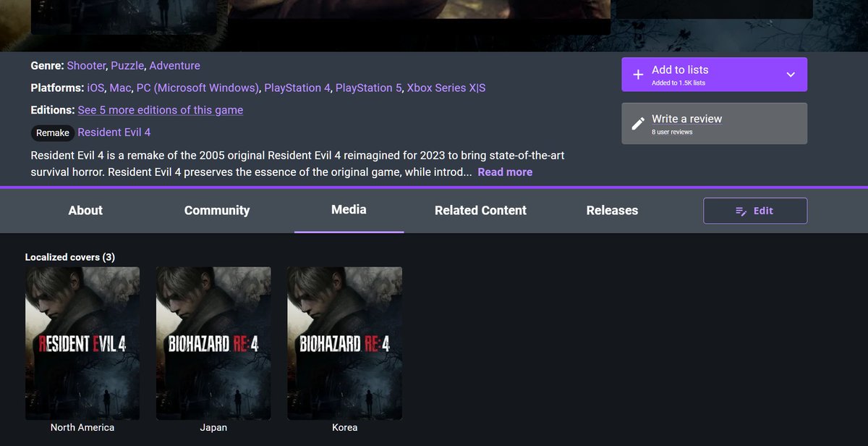Open the Japan Biohazard RE:4 cover
The image size is (868, 446).
[x=213, y=343]
